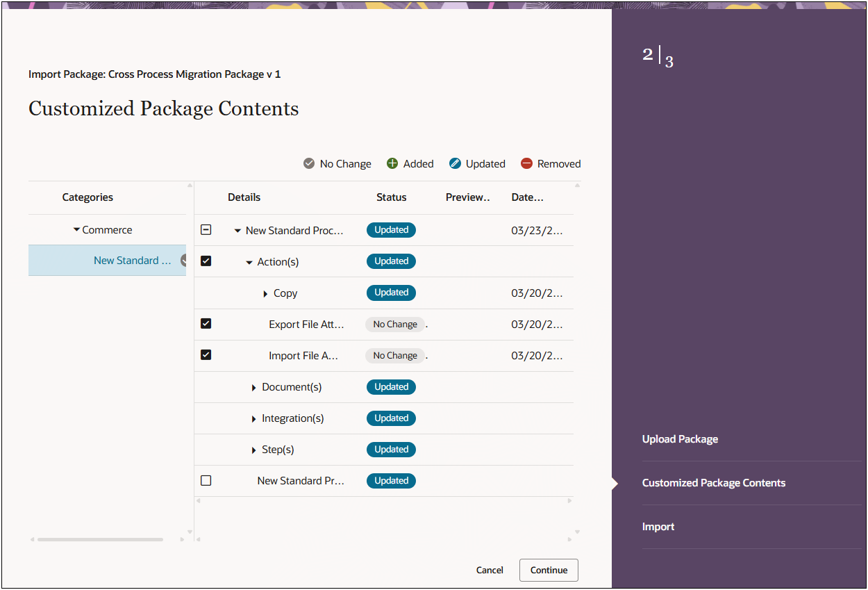Expand the Integration(s) node

pos(254,419)
